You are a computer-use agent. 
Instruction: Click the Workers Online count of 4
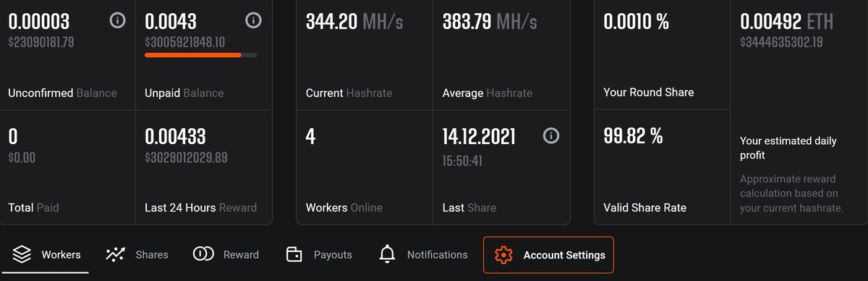(311, 135)
